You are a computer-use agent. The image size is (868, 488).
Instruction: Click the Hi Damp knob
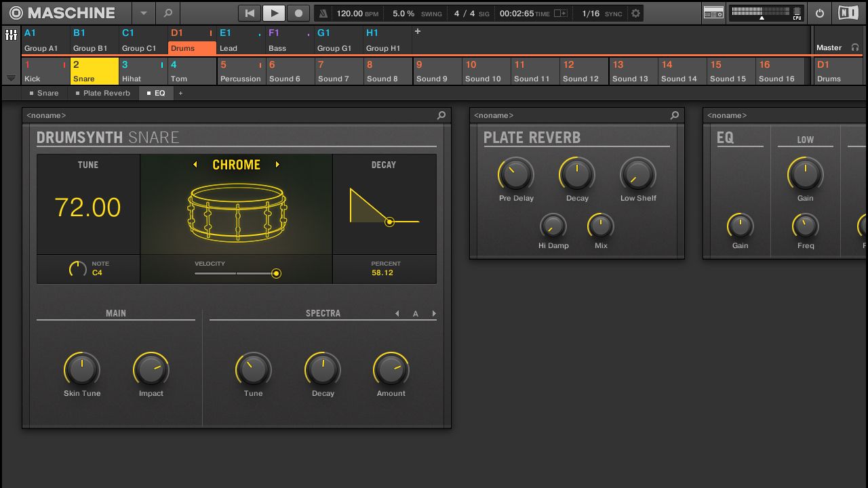coord(553,226)
